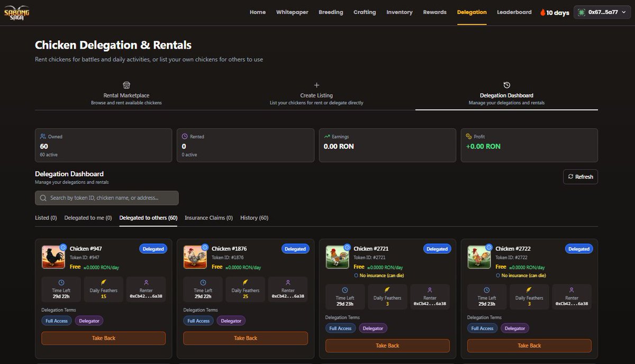The width and height of the screenshot is (635, 364).
Task: Click Take Back for Chicken #1876
Action: (x=245, y=338)
